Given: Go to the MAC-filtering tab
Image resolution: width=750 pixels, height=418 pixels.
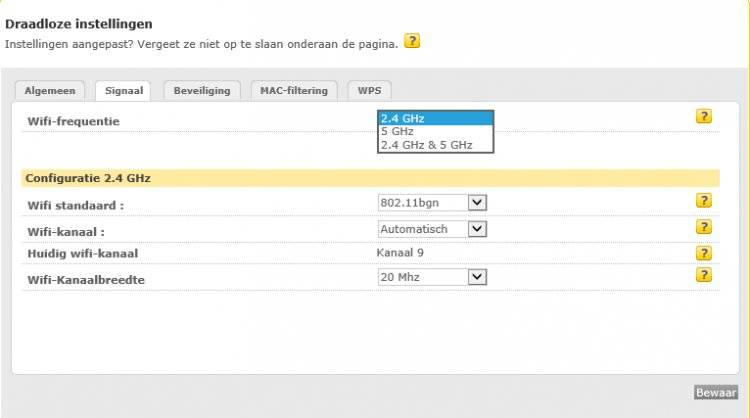Looking at the screenshot, I should (294, 90).
